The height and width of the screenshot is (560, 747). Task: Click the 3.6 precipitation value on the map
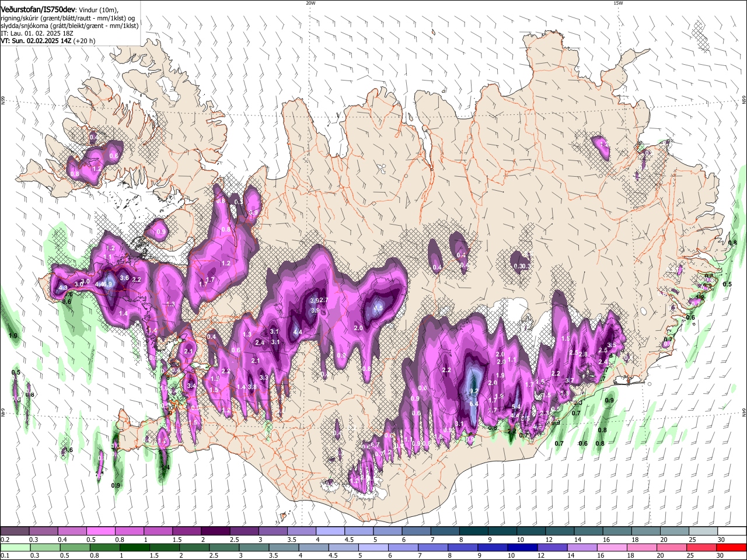click(124, 278)
